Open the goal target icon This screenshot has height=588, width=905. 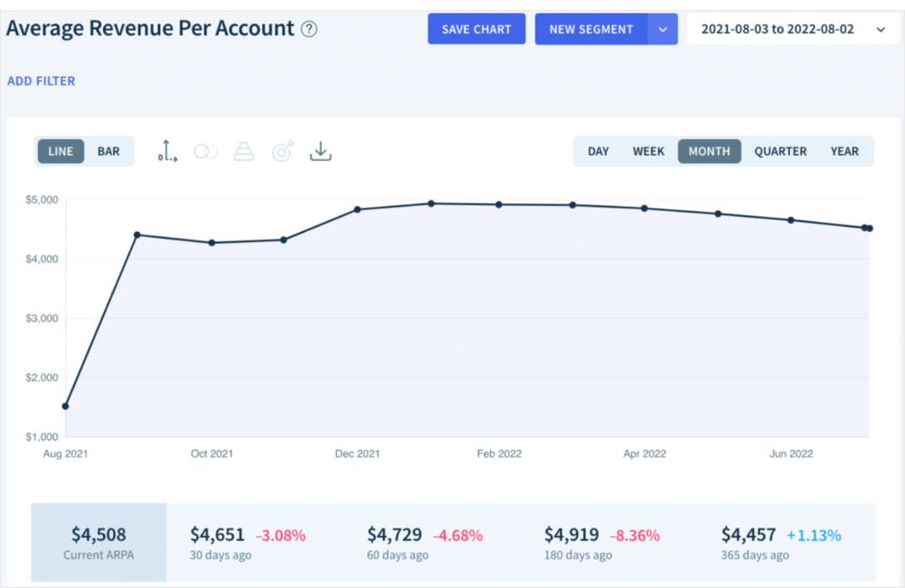[283, 151]
